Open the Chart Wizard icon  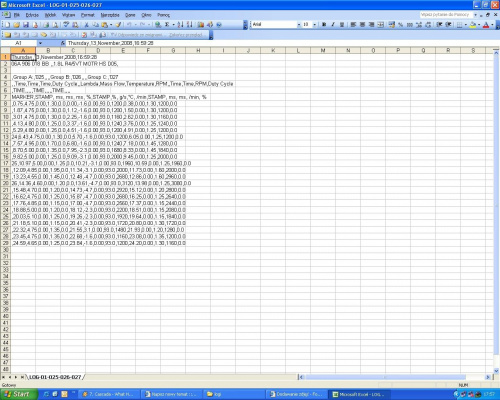[201, 25]
